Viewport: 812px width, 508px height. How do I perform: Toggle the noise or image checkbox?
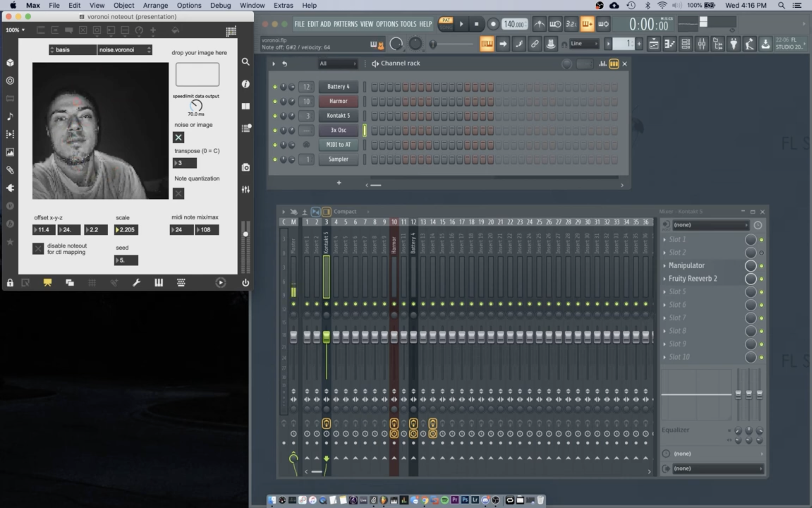pyautogui.click(x=178, y=137)
